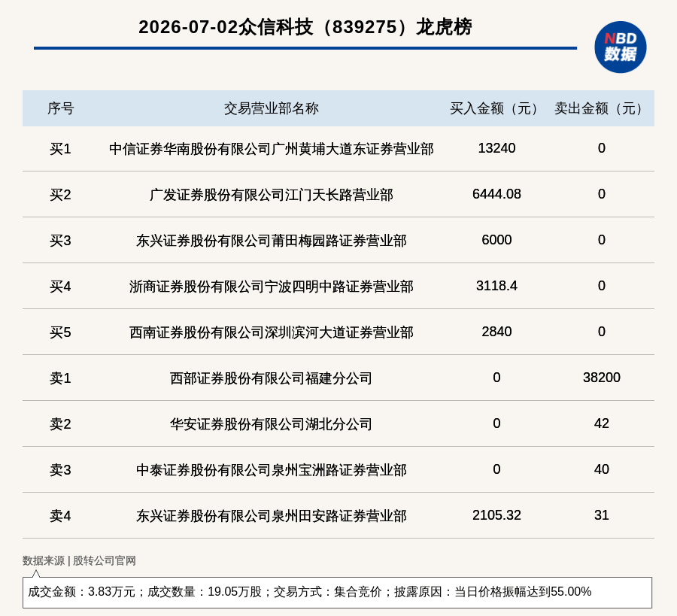The width and height of the screenshot is (677, 616).
Task: Click the buy amount 2105.32
Action: (x=496, y=515)
